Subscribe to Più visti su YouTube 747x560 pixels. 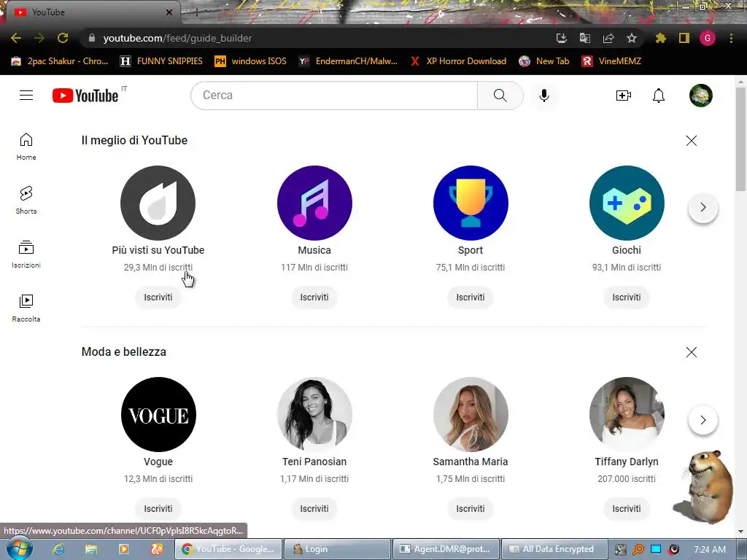click(x=158, y=297)
